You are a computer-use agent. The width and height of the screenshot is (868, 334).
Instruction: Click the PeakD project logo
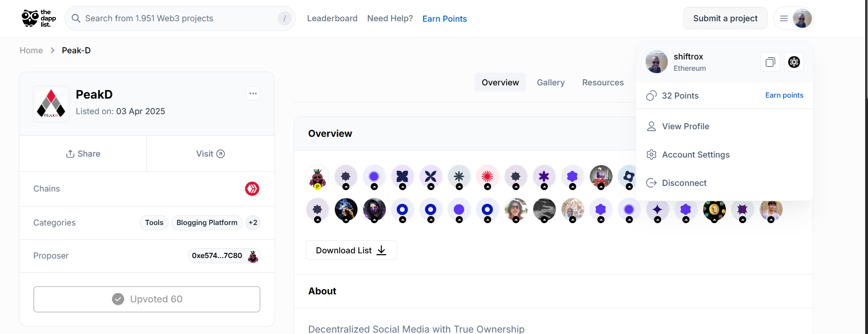click(x=51, y=104)
